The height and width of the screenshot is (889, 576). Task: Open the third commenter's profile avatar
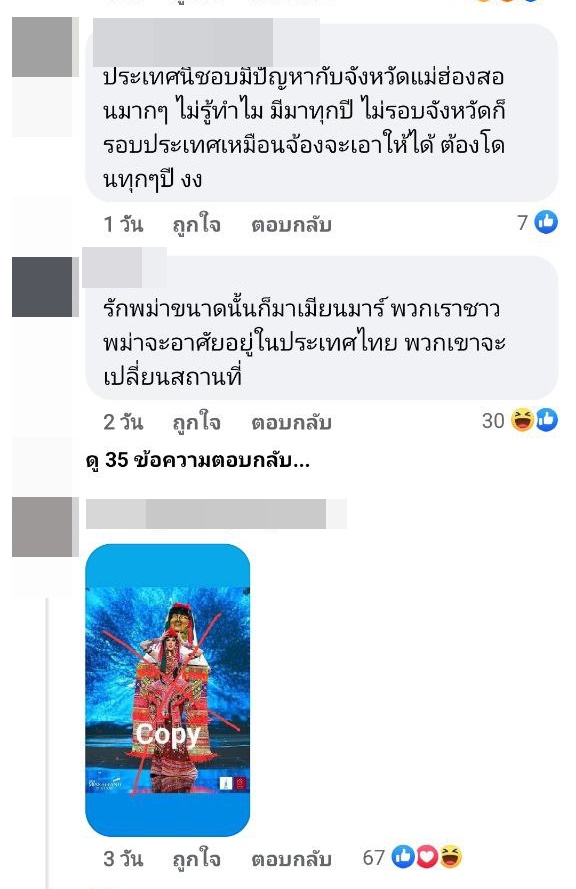(x=42, y=527)
